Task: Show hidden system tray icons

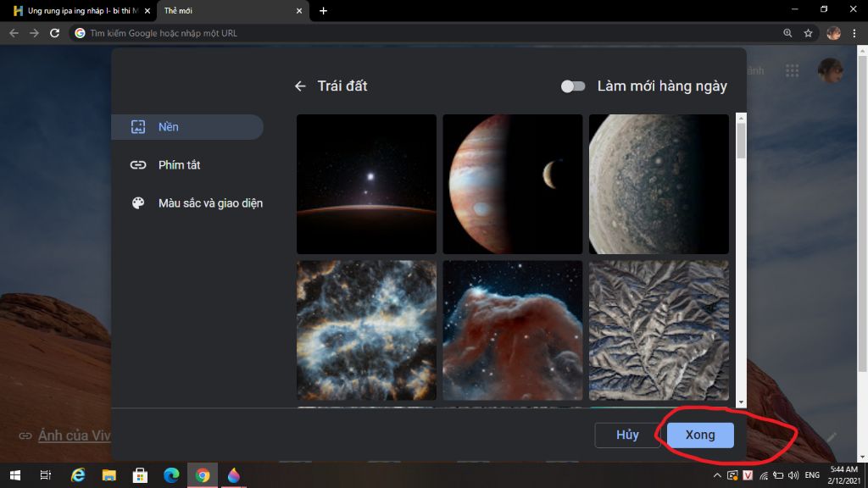Action: point(717,475)
